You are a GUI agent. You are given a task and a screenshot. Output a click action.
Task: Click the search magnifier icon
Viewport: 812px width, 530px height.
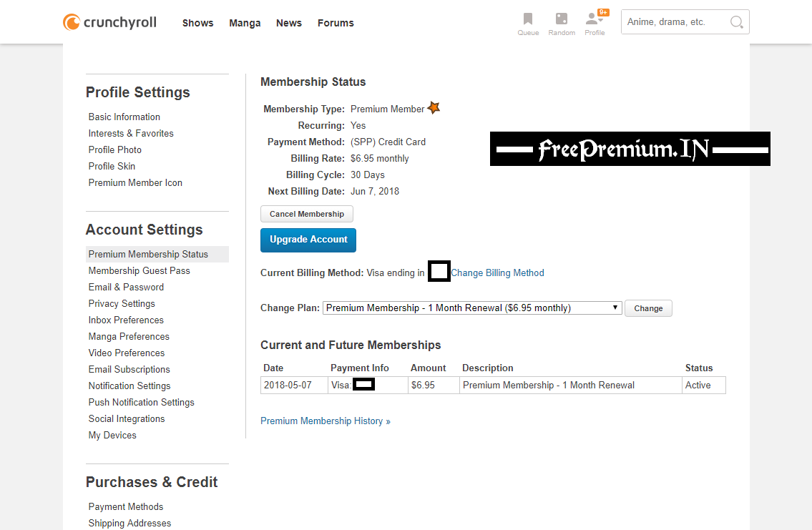[x=736, y=22]
